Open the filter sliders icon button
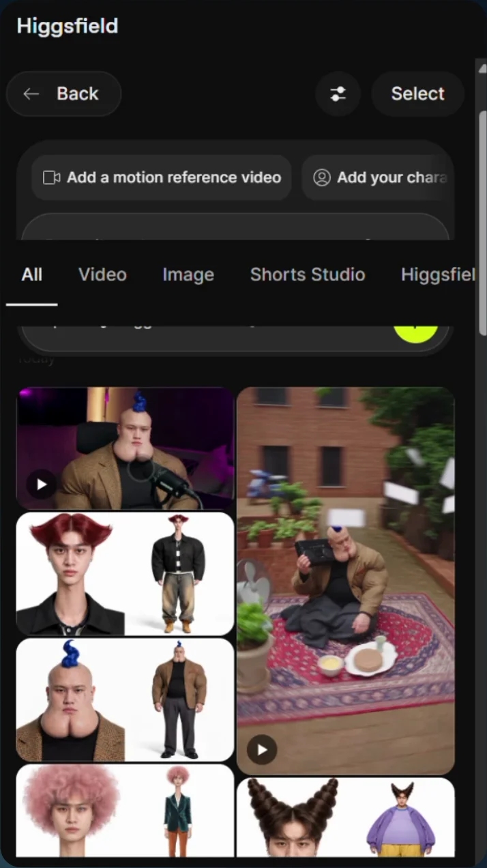The image size is (487, 868). (338, 93)
